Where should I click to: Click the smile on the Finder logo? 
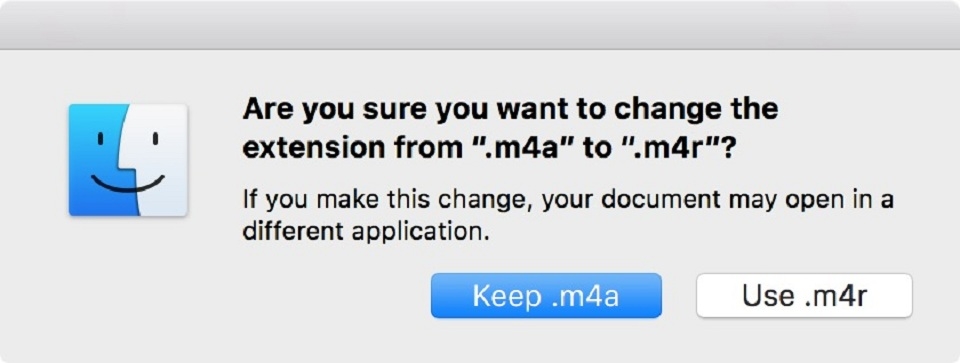[128, 184]
